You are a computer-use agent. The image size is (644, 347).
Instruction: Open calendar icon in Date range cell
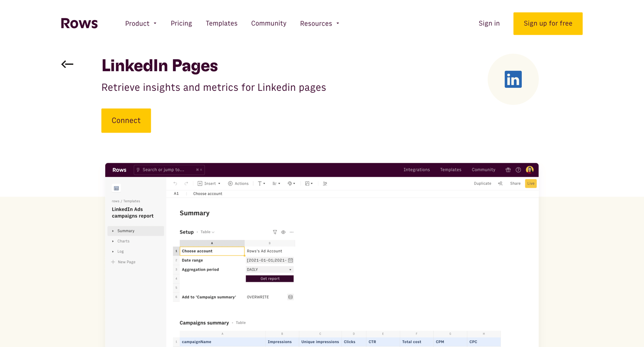[290, 260]
